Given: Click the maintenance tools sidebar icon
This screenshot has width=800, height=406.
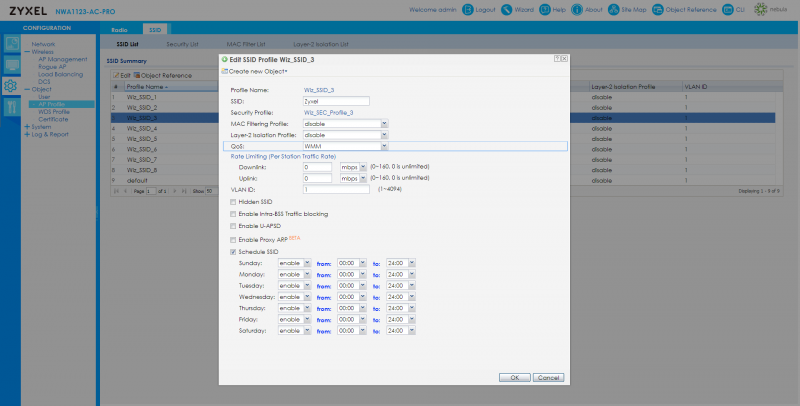Looking at the screenshot, I should click(11, 107).
